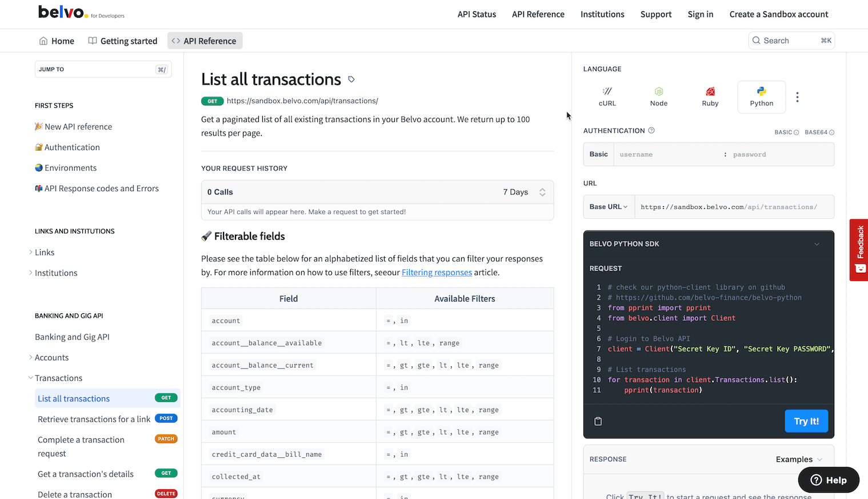Click the Belvo logo
Screen dimensions: 868x499
[81, 12]
